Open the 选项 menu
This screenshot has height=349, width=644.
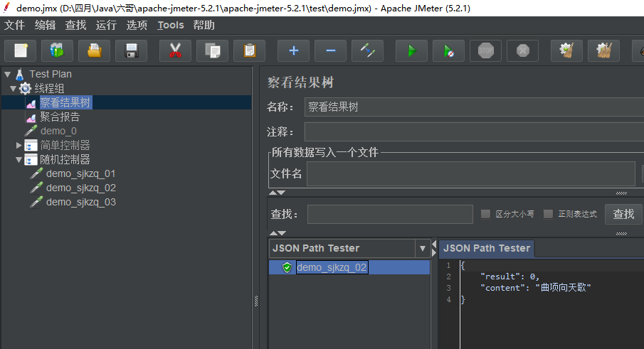pos(137,26)
